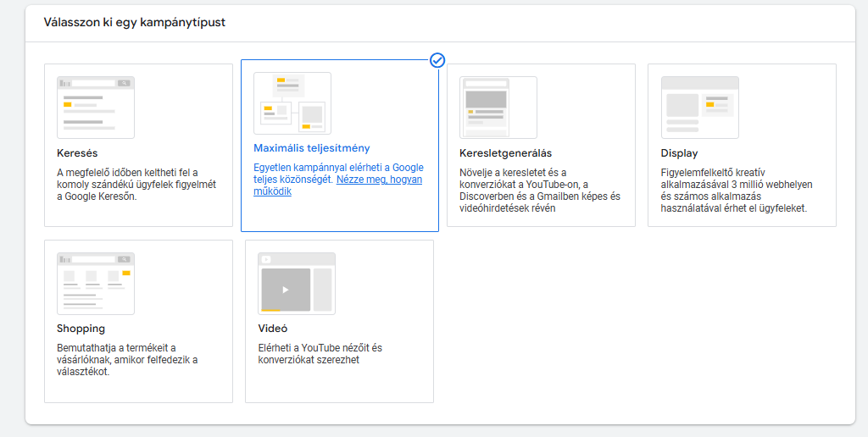
Task: Click the Videó campaign illustration icon
Action: [x=297, y=284]
